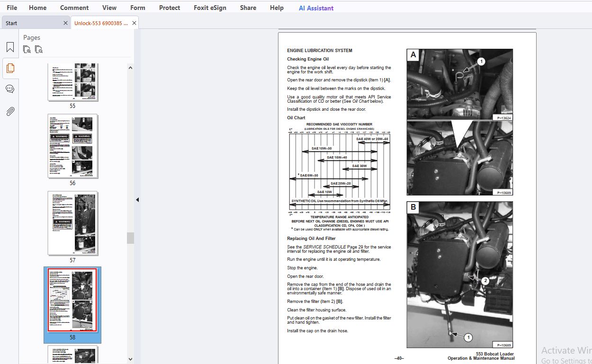Screen dimensions: 592x364
Task: Open the Comments panel icon
Action: [10, 89]
